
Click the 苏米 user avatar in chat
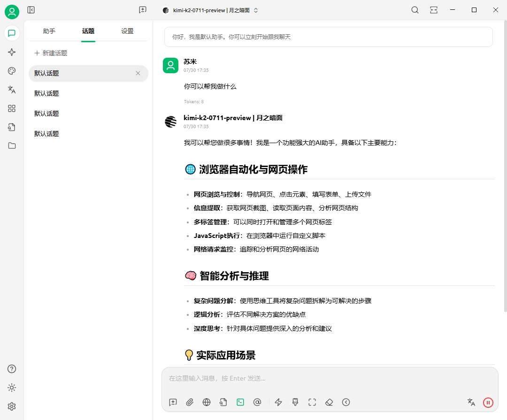171,66
